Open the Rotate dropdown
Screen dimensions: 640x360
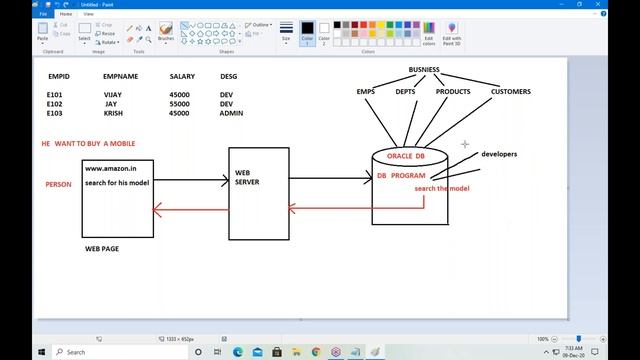tap(107, 42)
